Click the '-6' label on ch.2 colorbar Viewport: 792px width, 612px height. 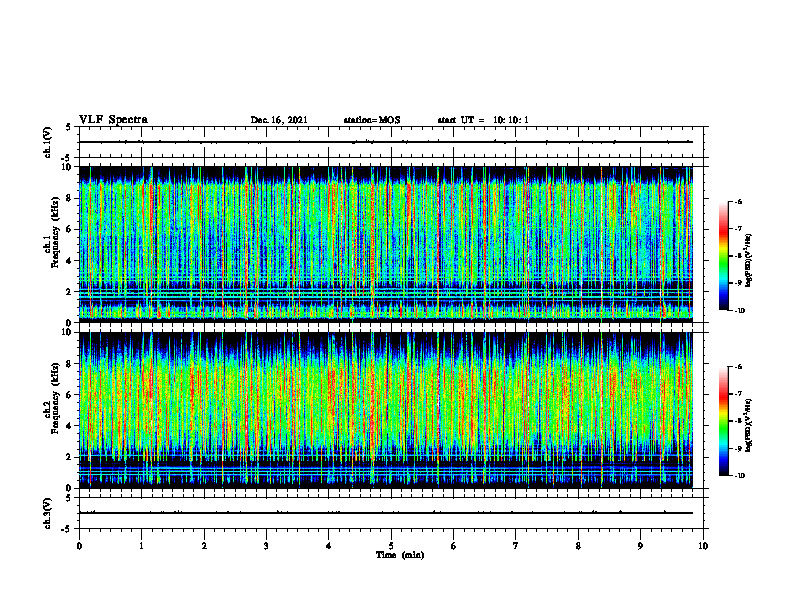click(x=738, y=367)
